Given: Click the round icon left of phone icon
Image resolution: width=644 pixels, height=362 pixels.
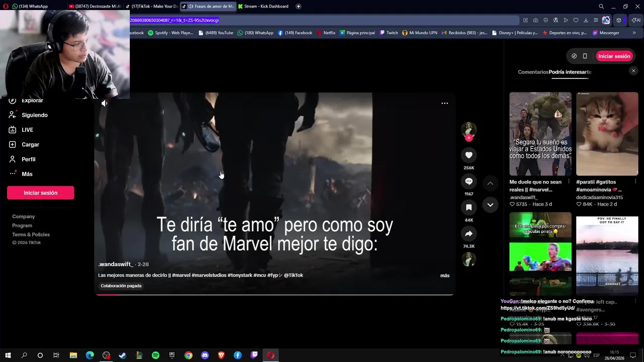Looking at the screenshot, I should [x=574, y=56].
